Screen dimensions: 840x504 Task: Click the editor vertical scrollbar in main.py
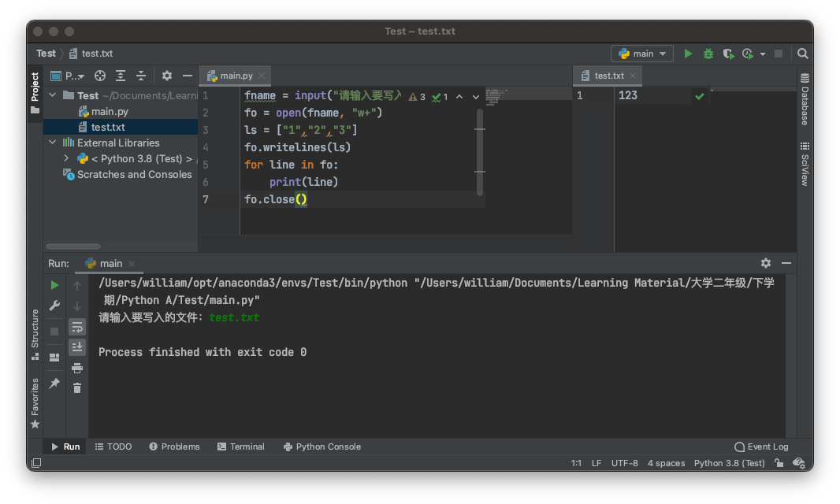[479, 150]
